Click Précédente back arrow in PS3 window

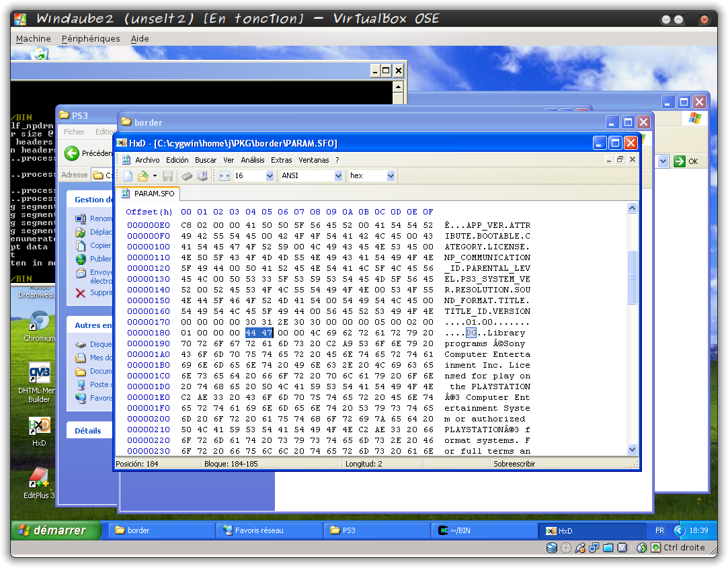click(x=72, y=153)
